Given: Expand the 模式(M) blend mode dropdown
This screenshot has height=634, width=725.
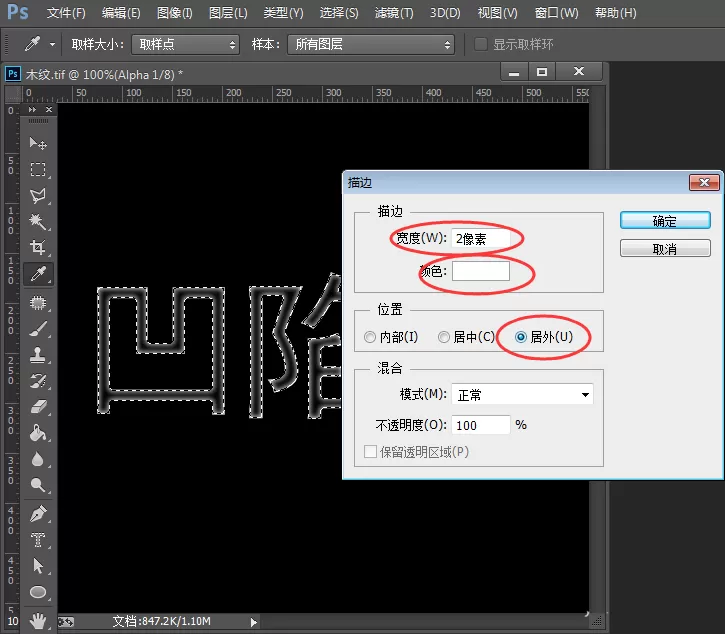Looking at the screenshot, I should point(522,395).
